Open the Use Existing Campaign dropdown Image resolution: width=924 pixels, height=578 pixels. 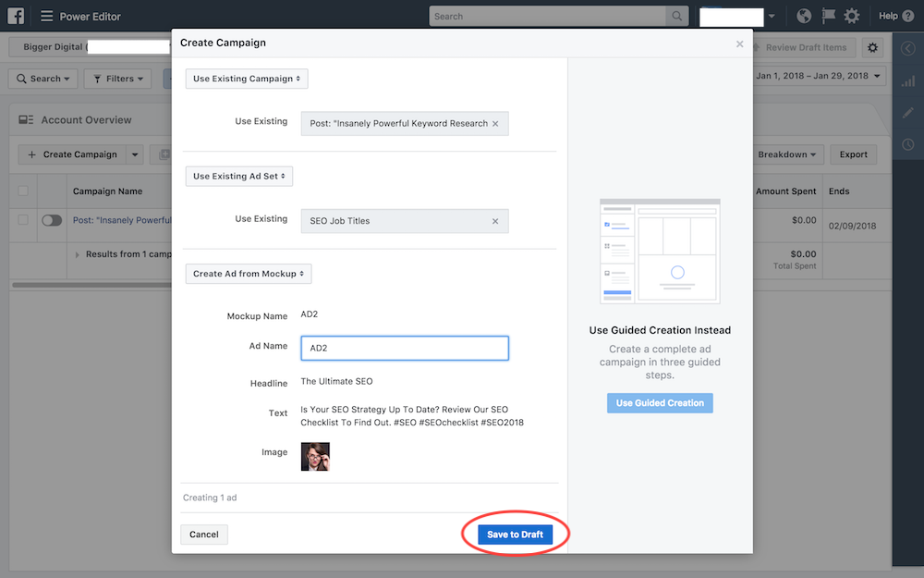247,79
